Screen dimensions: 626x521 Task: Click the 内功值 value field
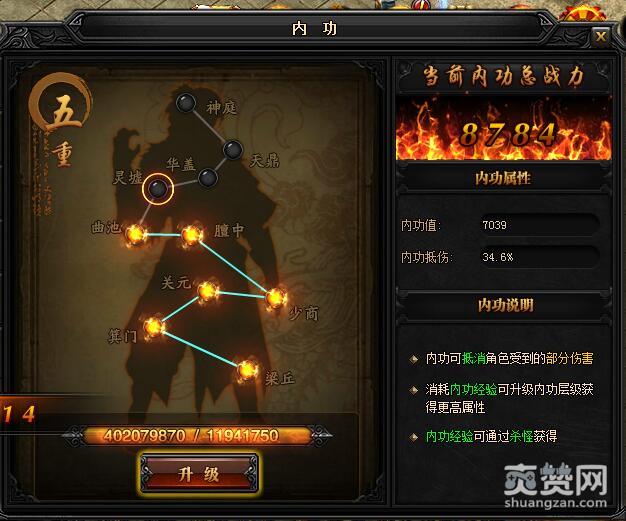pyautogui.click(x=539, y=225)
